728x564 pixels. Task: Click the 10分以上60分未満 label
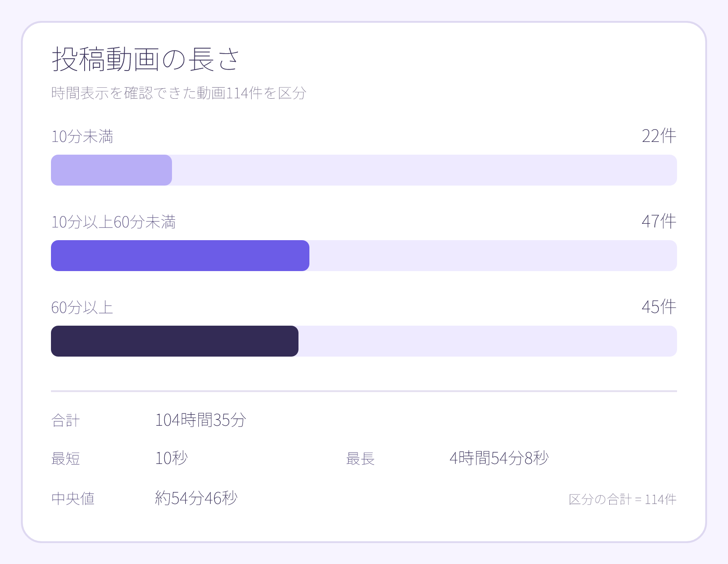pyautogui.click(x=113, y=222)
